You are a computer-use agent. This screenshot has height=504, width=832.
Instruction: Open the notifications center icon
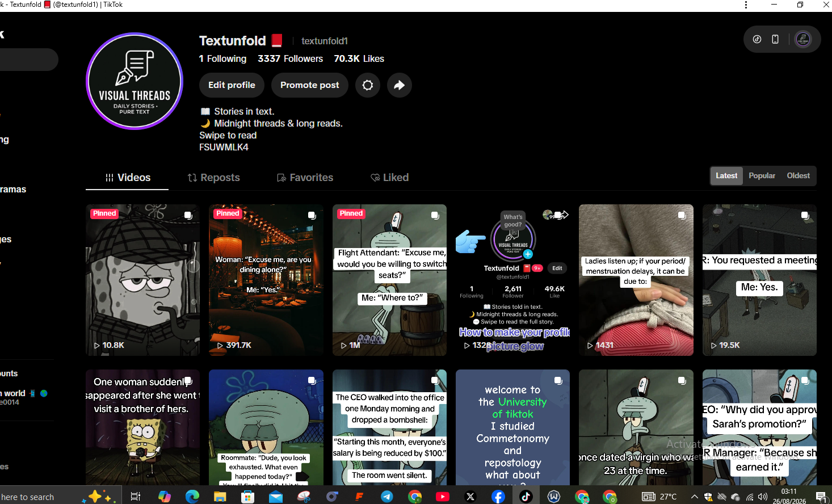pos(821,497)
